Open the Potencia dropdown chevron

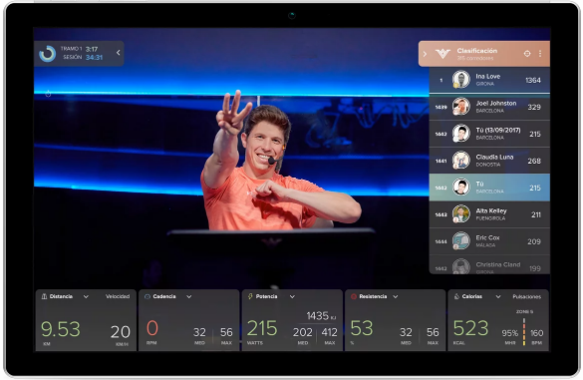pos(292,296)
